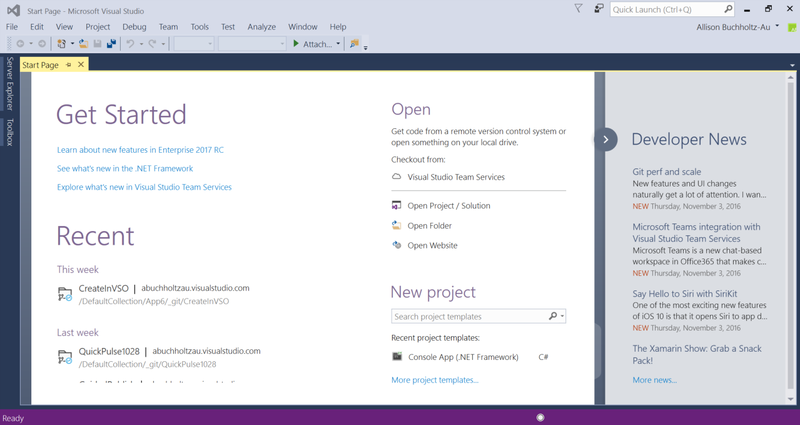The image size is (800, 425).
Task: Open the Navigate Backward history dropdown arrow
Action: 31,44
